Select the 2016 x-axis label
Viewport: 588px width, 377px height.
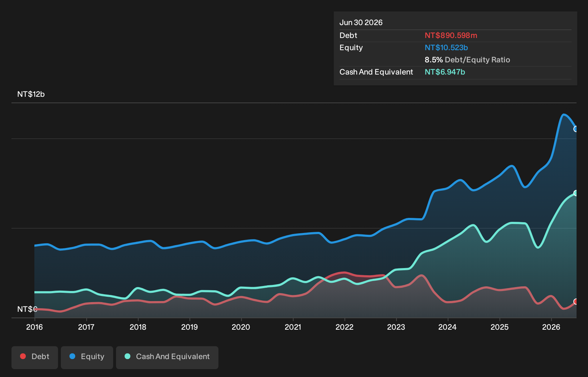pyautogui.click(x=34, y=327)
